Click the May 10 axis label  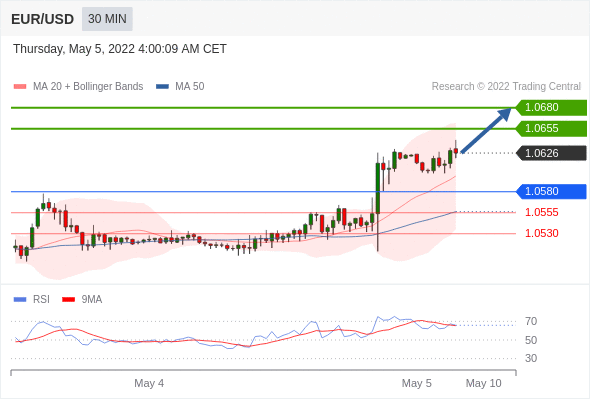click(484, 383)
